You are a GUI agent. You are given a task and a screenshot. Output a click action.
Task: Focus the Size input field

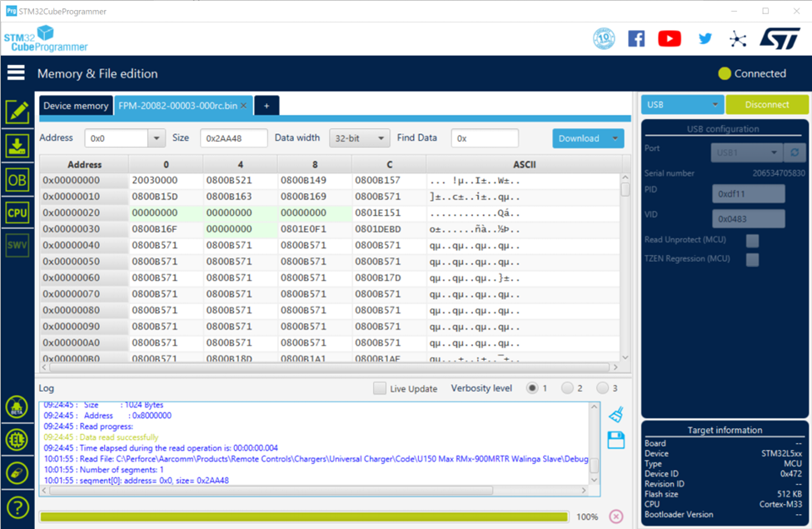coord(234,138)
